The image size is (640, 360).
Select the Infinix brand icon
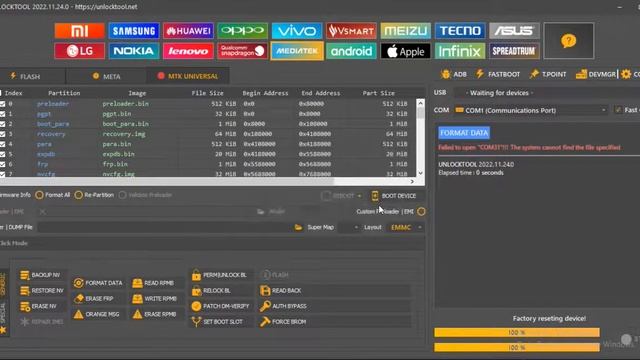(460, 51)
